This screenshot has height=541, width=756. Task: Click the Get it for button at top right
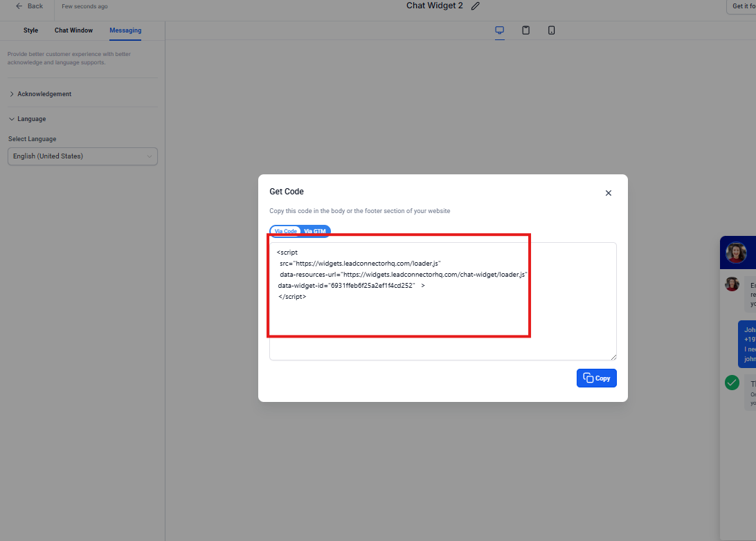click(x=742, y=7)
